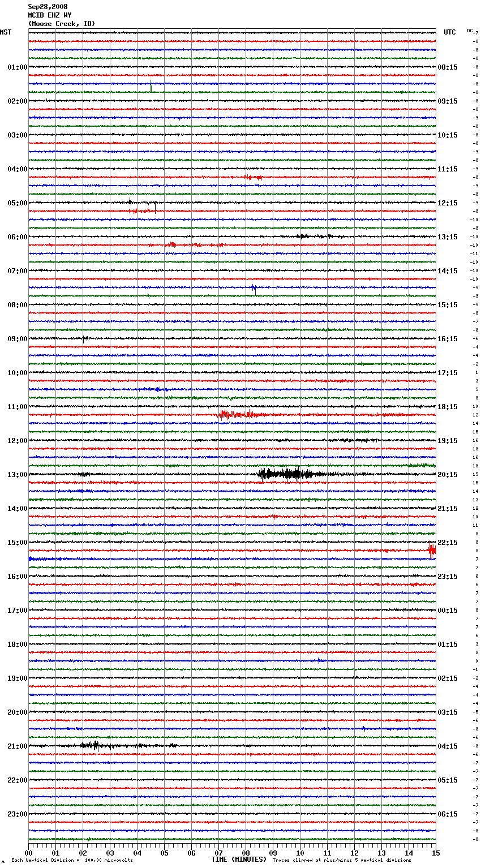Screen dimensions: 481x868
Task: Click the 06:15 UTC time label
Action: pyautogui.click(x=448, y=814)
